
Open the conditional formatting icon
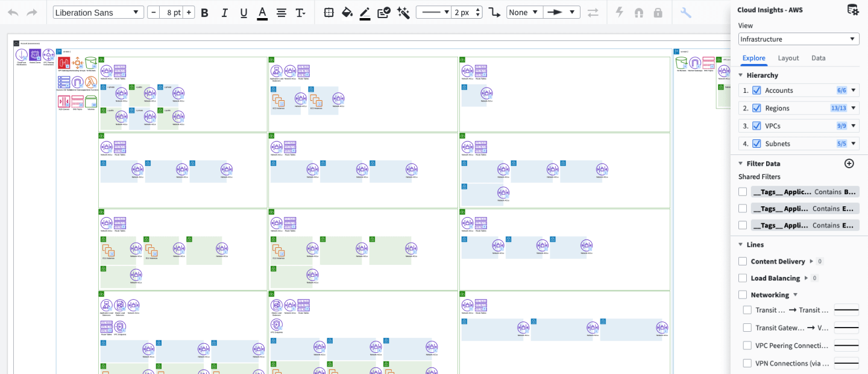point(384,13)
